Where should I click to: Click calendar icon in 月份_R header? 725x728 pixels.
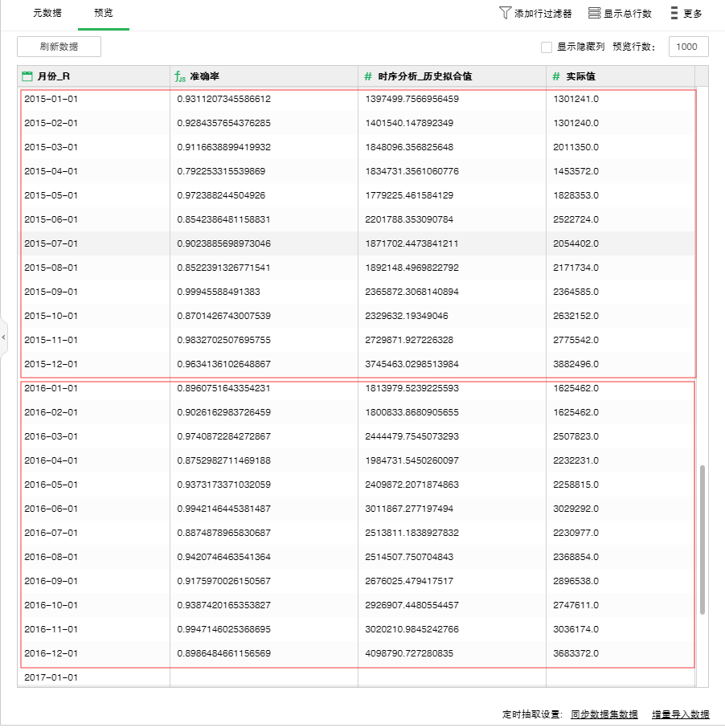tap(27, 76)
